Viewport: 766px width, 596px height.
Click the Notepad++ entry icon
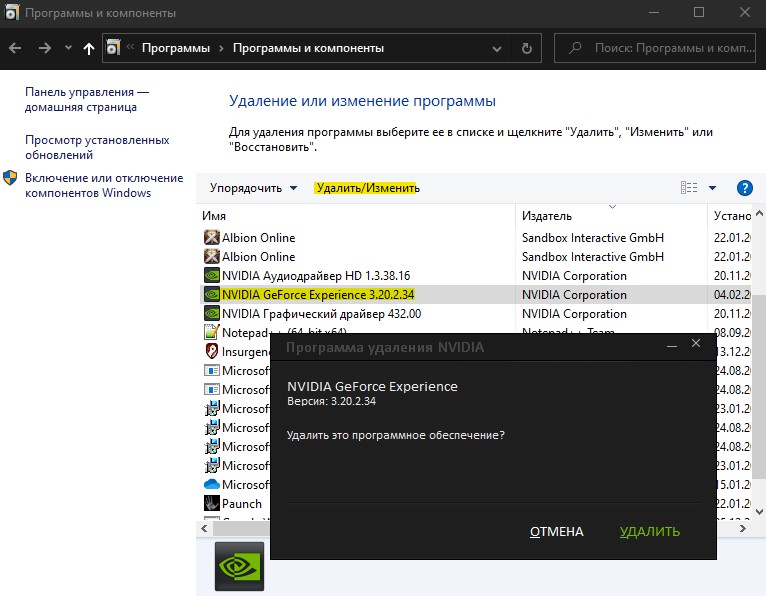[x=212, y=332]
